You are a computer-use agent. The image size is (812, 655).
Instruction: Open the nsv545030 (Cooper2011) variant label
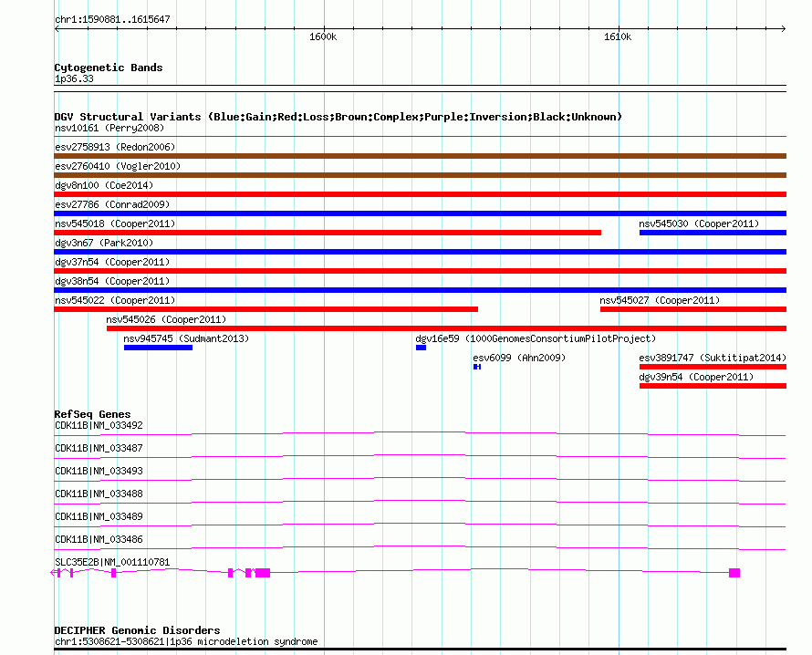[698, 224]
